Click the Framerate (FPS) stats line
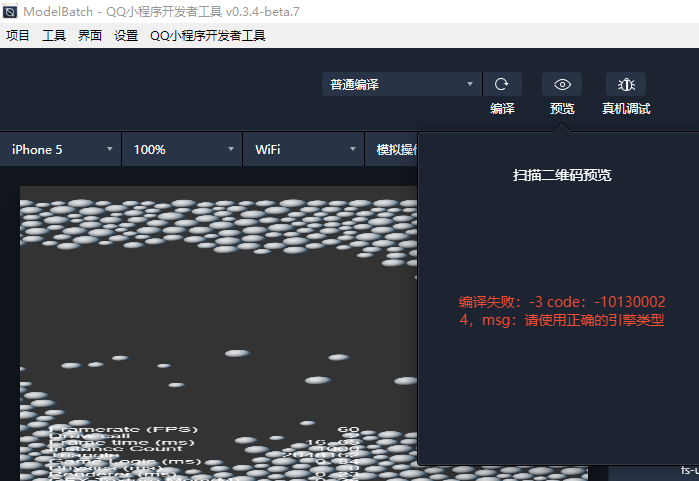This screenshot has width=699, height=481. [204, 429]
